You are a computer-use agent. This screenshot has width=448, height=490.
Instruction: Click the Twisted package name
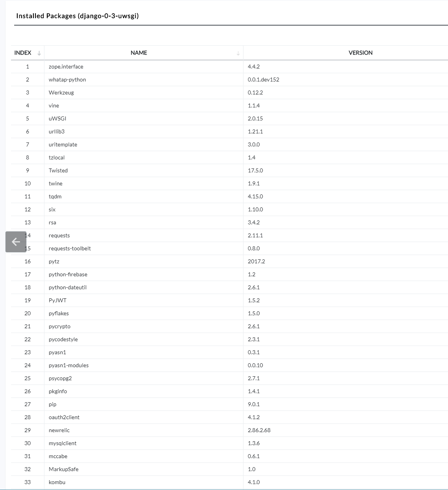point(58,170)
